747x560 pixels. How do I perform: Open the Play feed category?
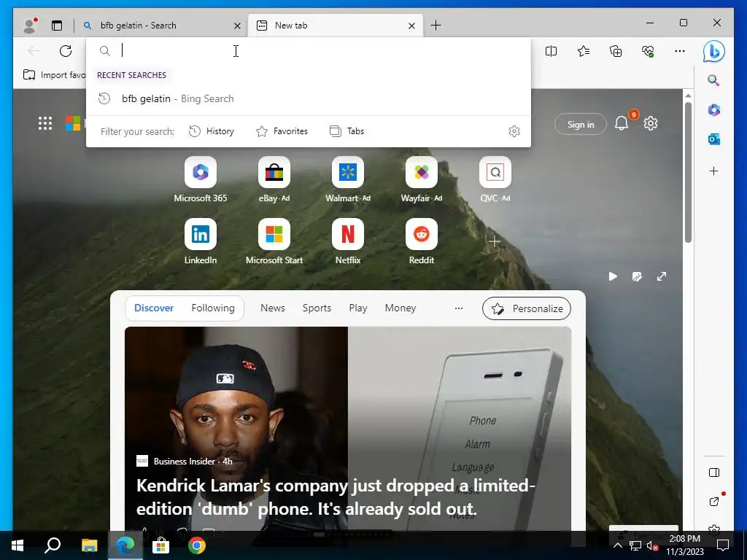point(358,308)
